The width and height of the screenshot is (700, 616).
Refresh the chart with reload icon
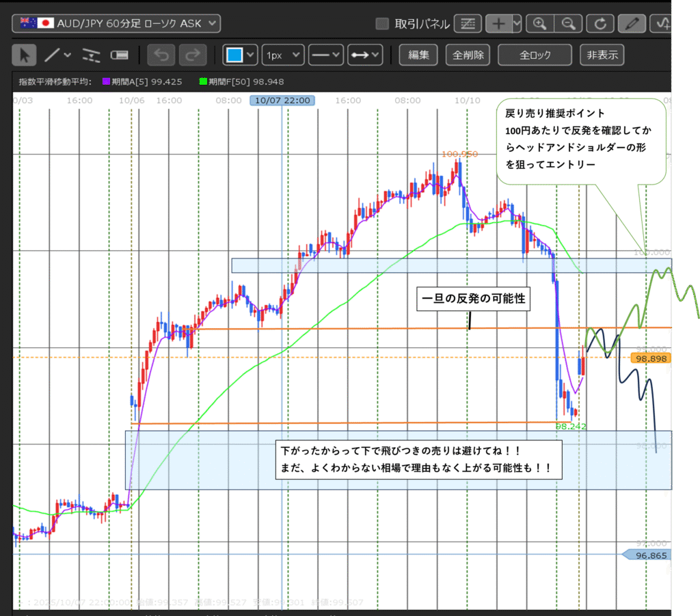[x=600, y=24]
